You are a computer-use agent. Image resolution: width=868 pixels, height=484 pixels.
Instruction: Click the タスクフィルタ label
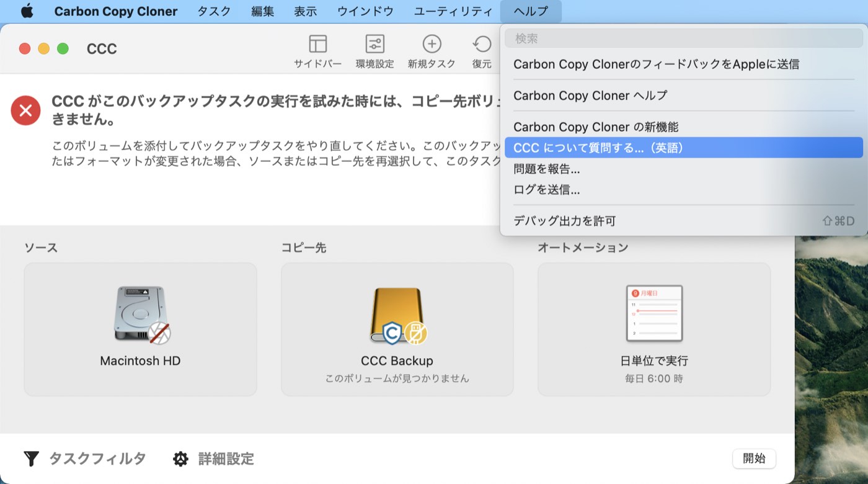pyautogui.click(x=97, y=459)
